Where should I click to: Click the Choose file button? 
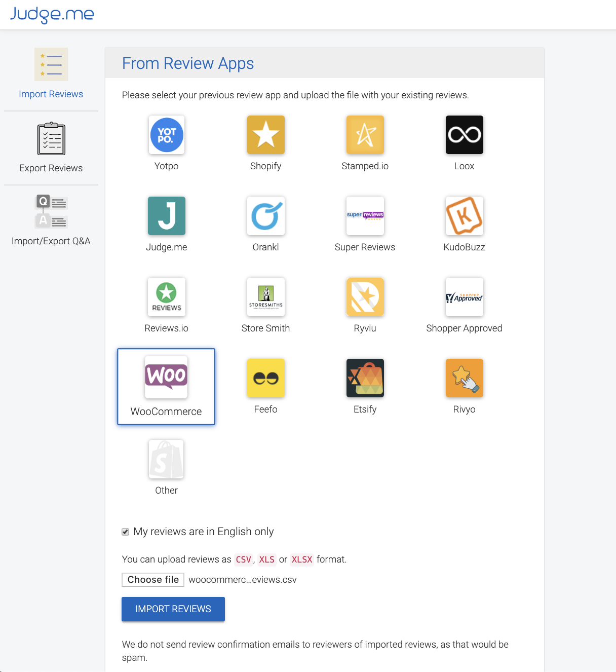pos(153,580)
